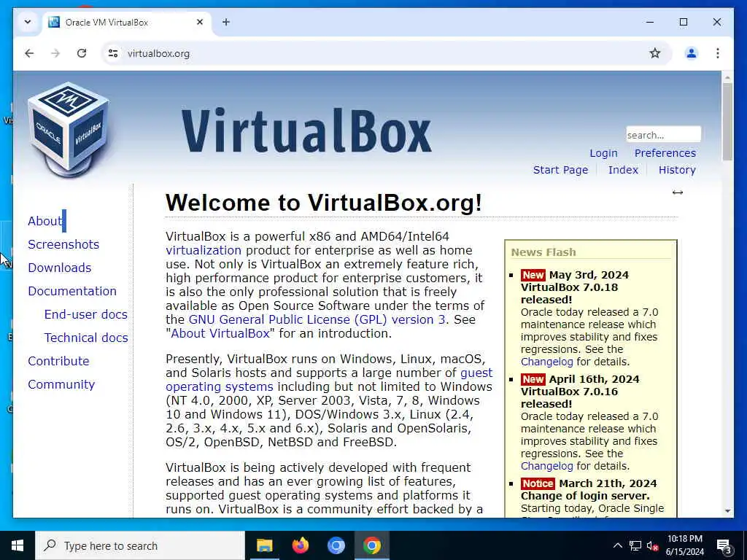Open Chrome's three-dot menu
This screenshot has height=560, width=747.
718,53
